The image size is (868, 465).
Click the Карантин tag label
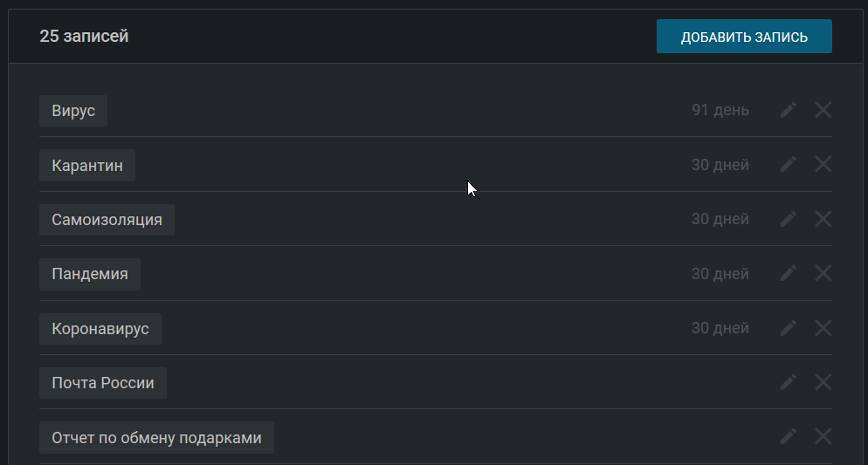click(x=87, y=165)
